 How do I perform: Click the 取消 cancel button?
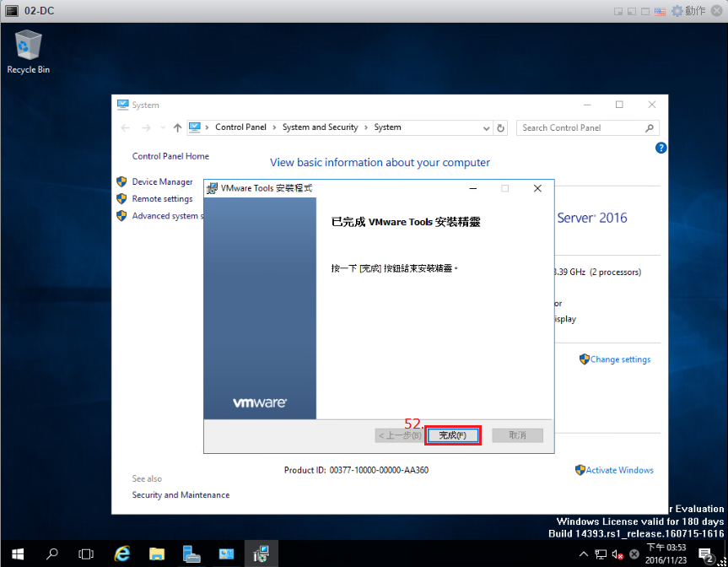coord(517,435)
